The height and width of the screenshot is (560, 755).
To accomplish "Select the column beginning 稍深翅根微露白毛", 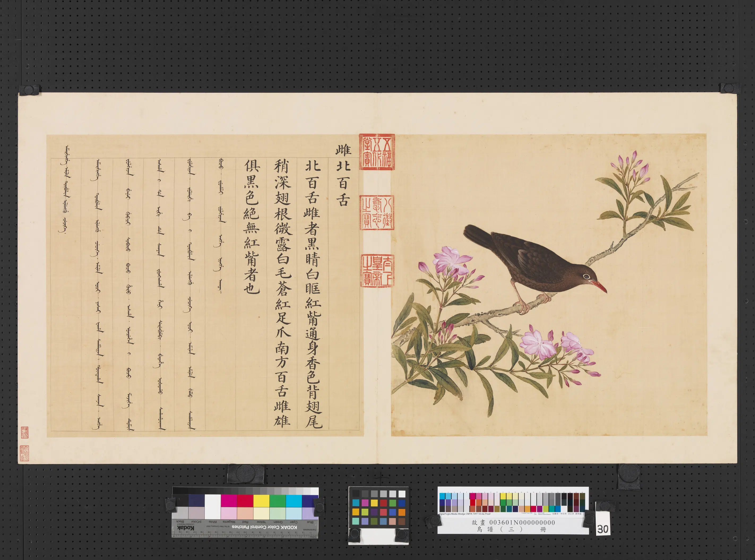I will pos(283,294).
